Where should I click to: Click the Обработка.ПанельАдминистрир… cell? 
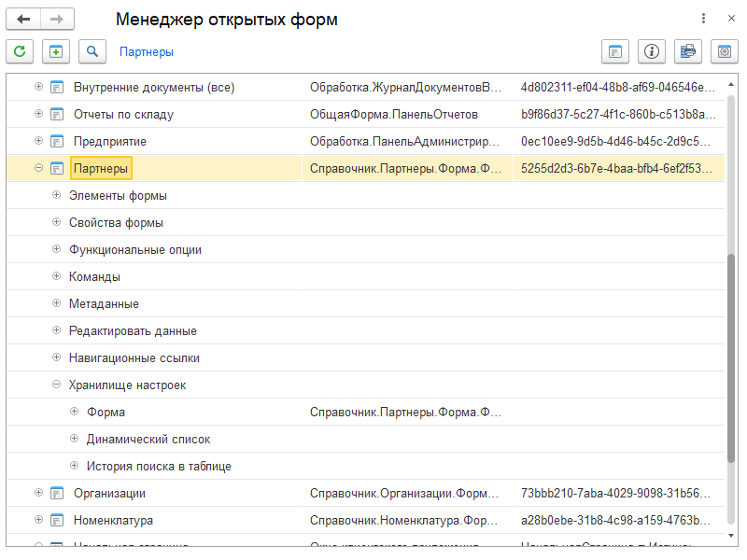coord(407,142)
